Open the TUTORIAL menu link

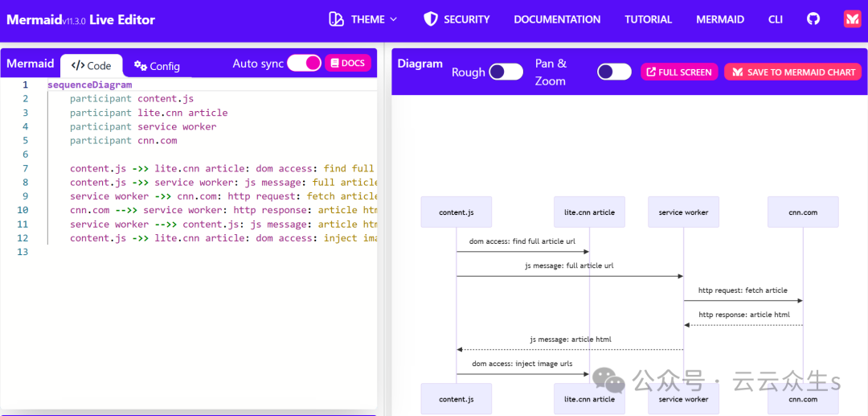tap(649, 19)
